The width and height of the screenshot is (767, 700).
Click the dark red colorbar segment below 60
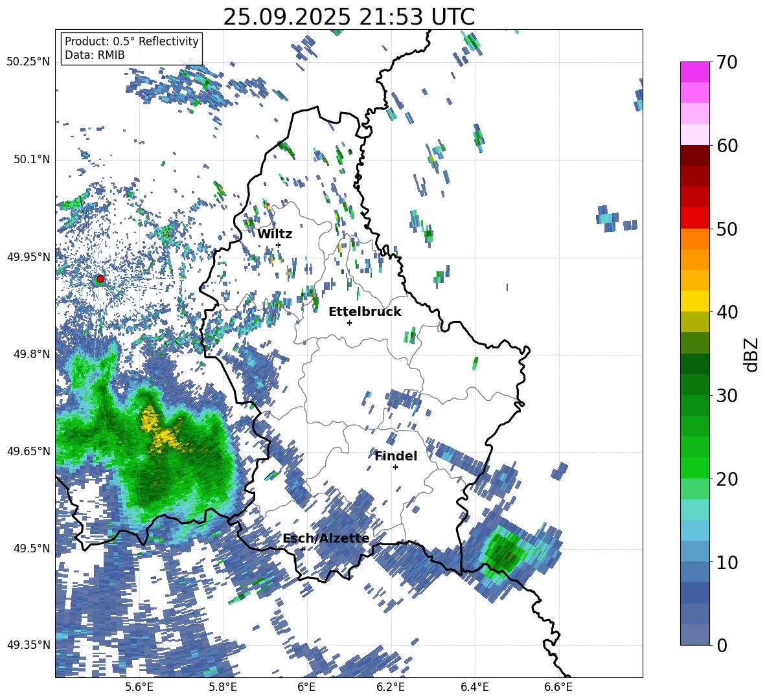coord(694,155)
